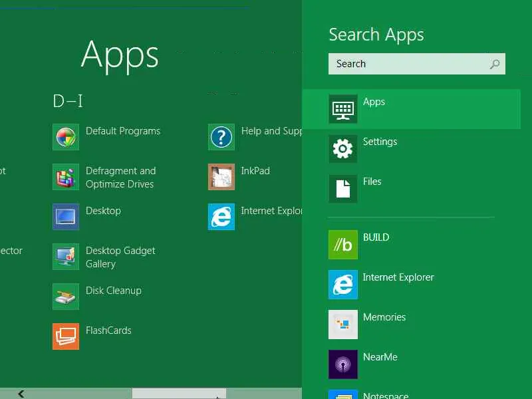Click the D–I group header

click(68, 101)
